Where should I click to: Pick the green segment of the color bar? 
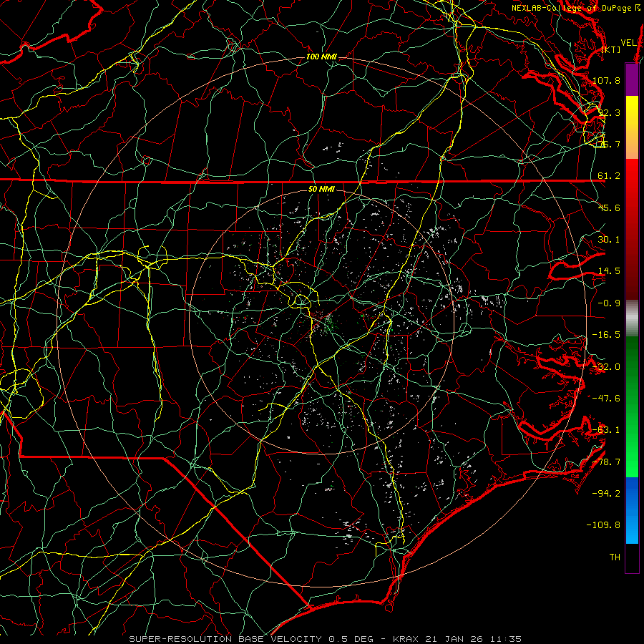tap(632, 406)
